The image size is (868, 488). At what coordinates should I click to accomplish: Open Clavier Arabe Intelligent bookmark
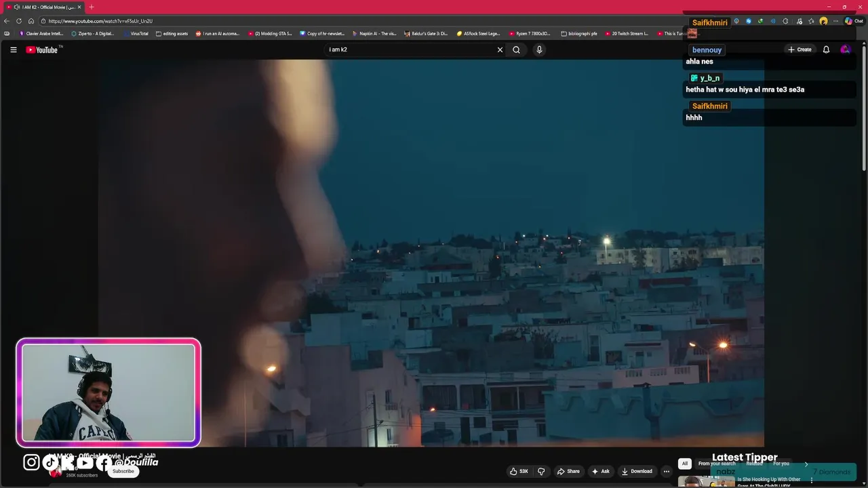[41, 33]
